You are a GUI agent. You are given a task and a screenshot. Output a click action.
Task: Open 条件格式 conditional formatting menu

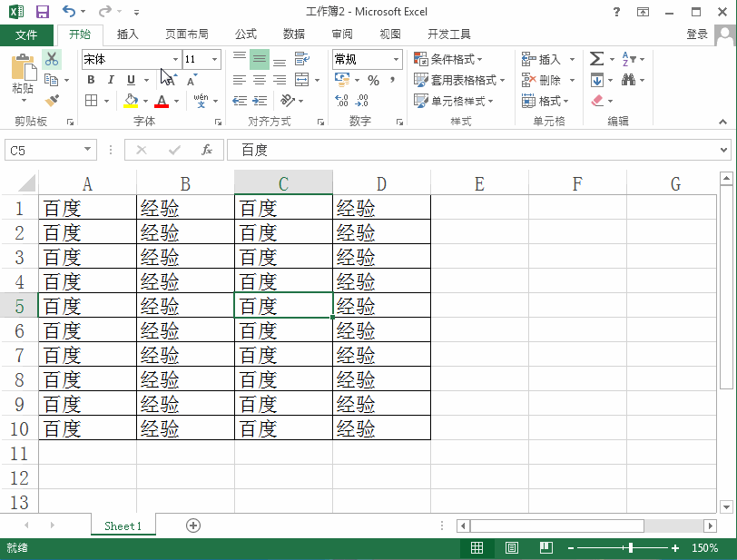(448, 59)
